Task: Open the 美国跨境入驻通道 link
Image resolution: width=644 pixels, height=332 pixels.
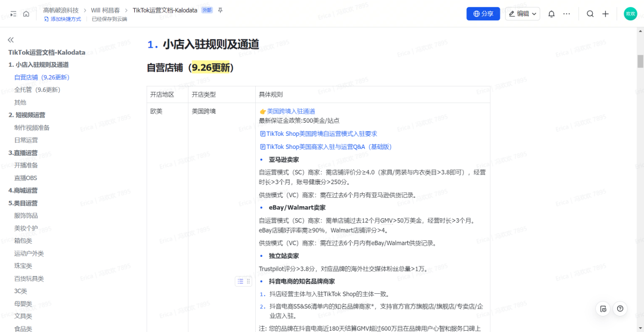Action: 291,111
